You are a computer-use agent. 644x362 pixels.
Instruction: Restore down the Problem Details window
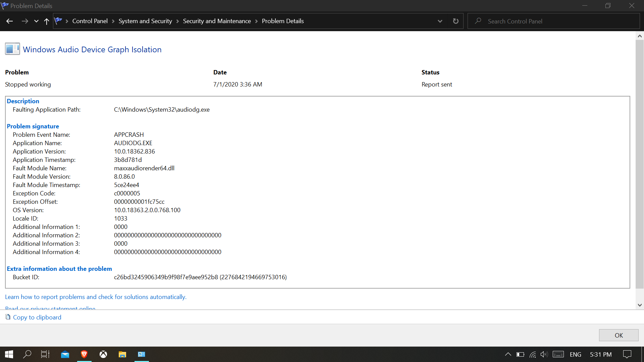[608, 6]
